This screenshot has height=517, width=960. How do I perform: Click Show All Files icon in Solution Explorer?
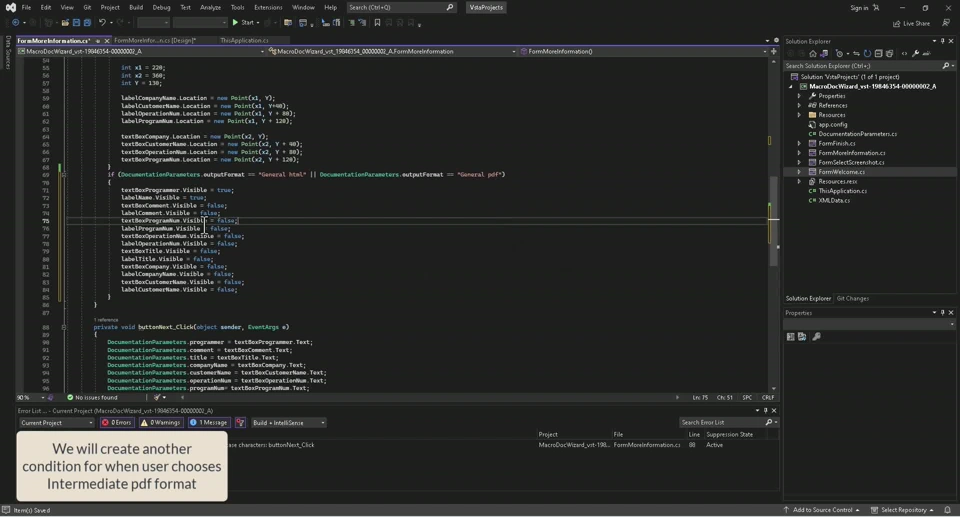click(x=889, y=53)
